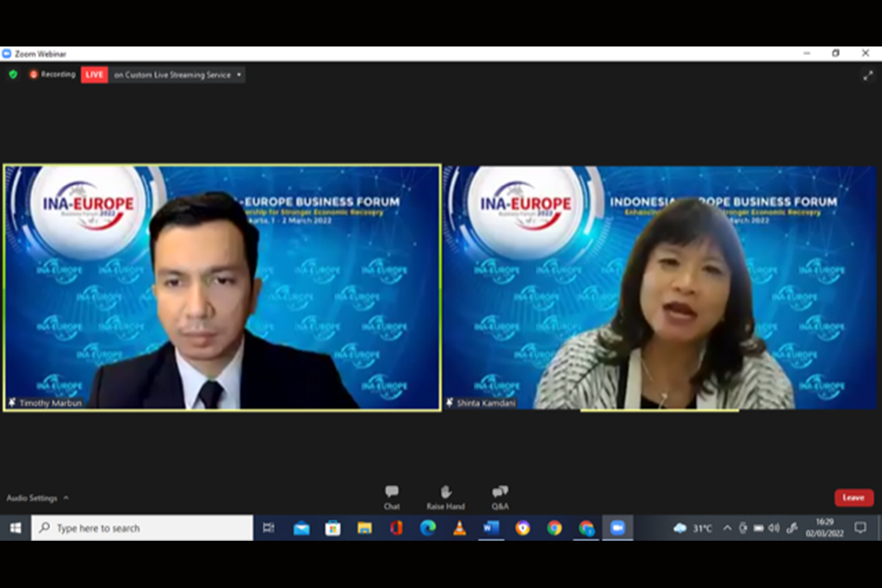The height and width of the screenshot is (588, 882).
Task: Open File Explorer from the taskbar
Action: pyautogui.click(x=364, y=528)
